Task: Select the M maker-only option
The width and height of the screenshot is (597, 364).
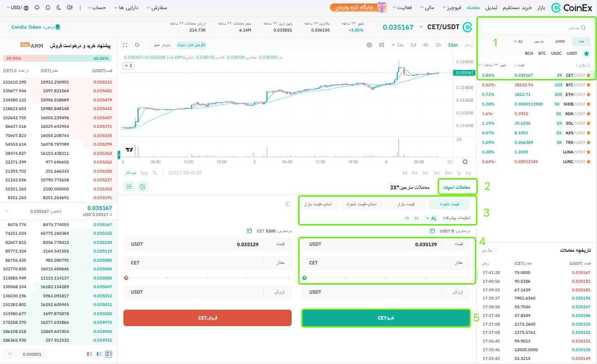Action: click(x=416, y=218)
